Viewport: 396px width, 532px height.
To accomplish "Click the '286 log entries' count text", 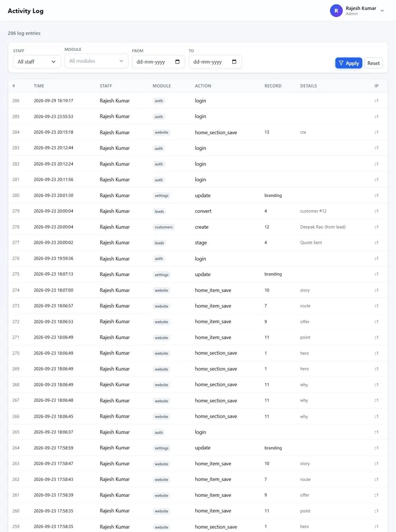I will point(24,33).
